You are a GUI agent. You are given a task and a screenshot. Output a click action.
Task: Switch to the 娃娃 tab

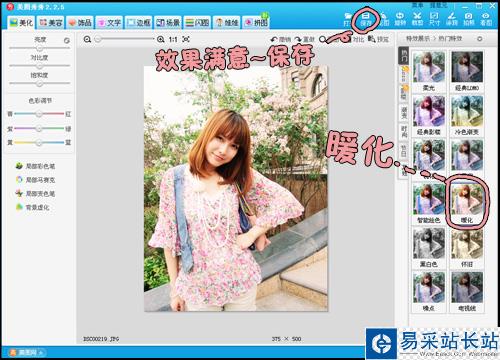point(227,22)
